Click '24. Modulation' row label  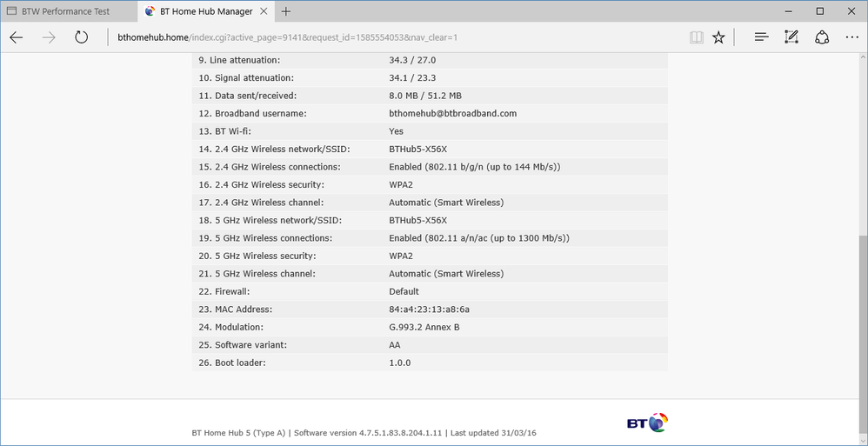(230, 327)
